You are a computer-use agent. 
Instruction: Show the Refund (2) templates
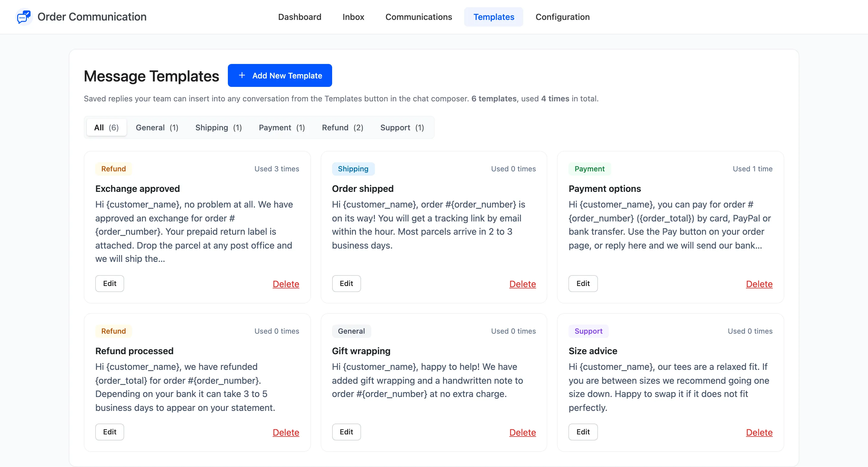343,127
